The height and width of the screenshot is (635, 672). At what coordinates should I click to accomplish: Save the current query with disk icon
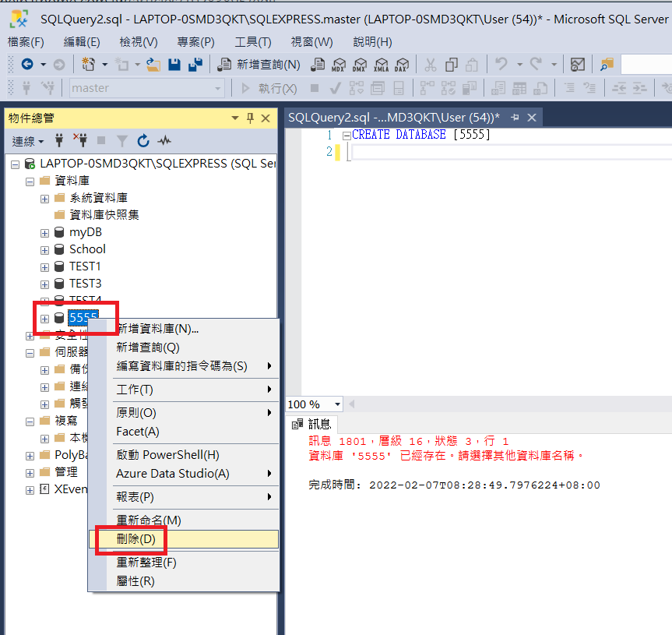[174, 65]
